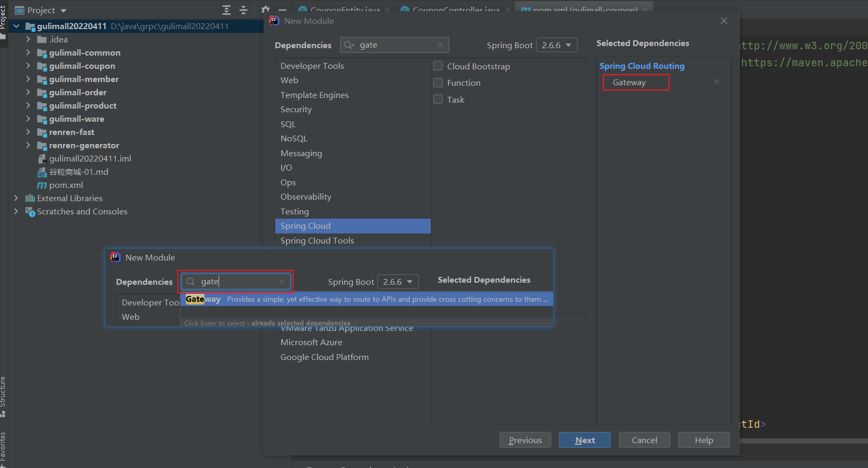The height and width of the screenshot is (468, 868).
Task: Click the Next button
Action: [585, 440]
